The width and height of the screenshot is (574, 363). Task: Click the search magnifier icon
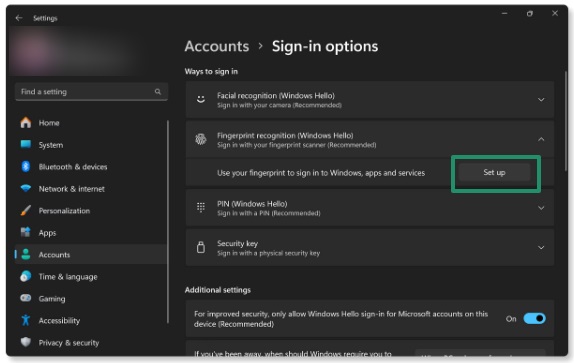tap(158, 91)
